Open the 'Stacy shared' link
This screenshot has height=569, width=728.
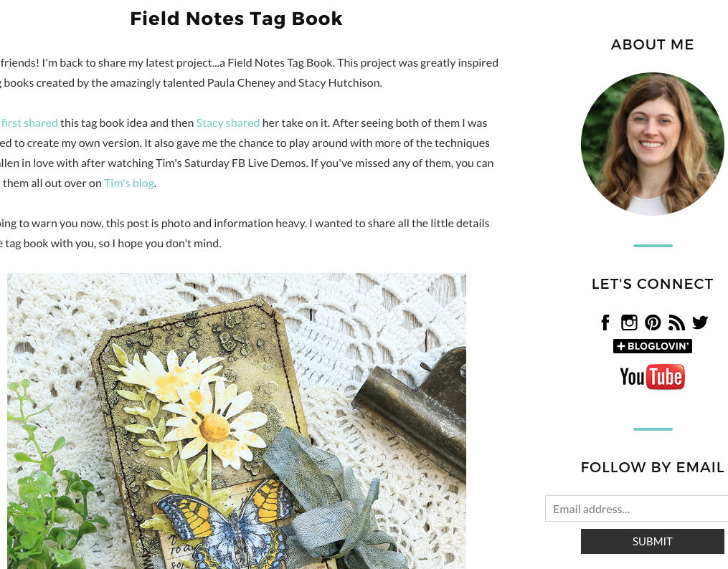(227, 123)
